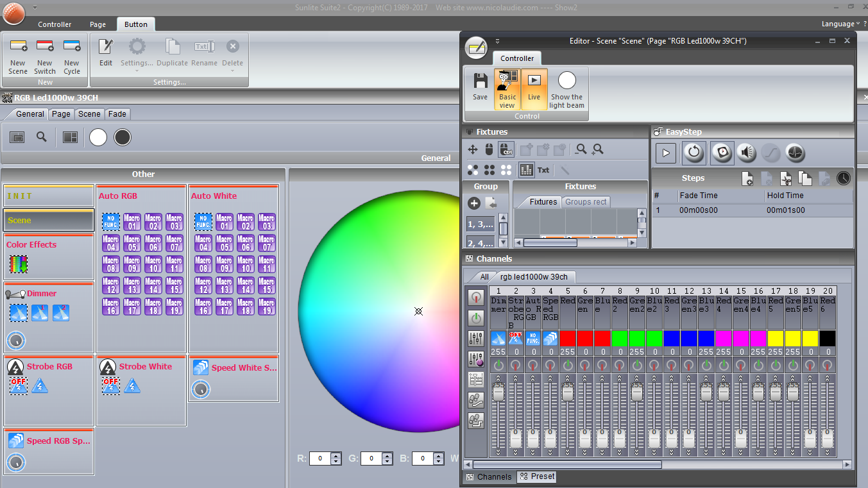Click Macro 01 under Auto RGB

tap(132, 222)
